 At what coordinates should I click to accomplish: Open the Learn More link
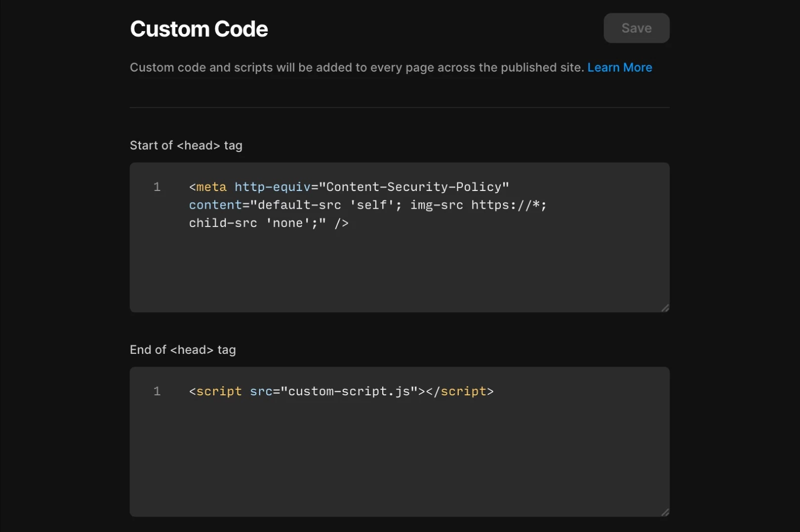619,68
